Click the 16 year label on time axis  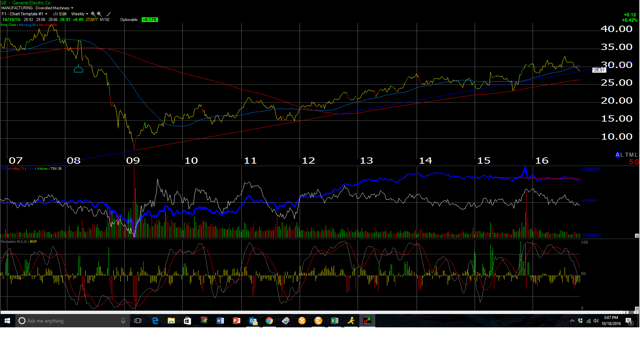pos(542,160)
